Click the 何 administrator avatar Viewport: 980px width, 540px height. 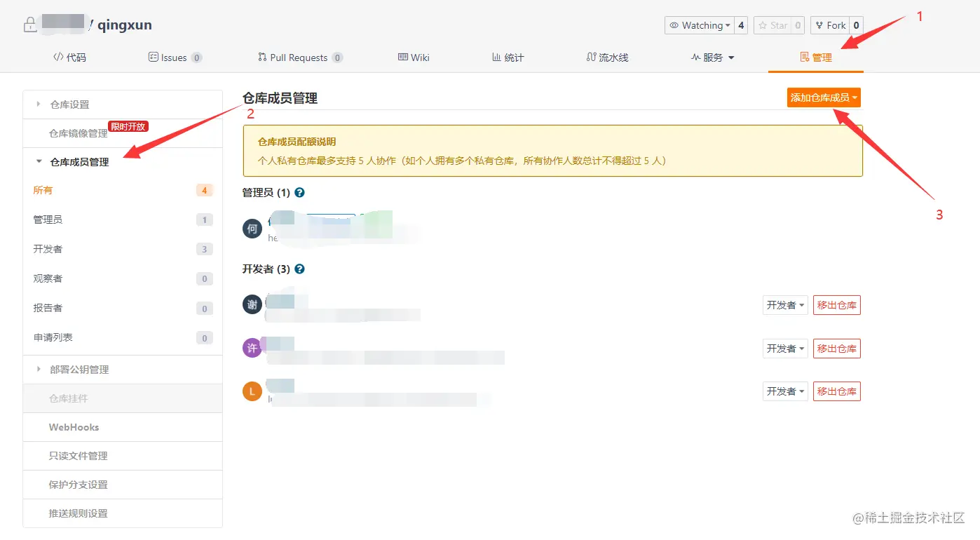tap(252, 229)
